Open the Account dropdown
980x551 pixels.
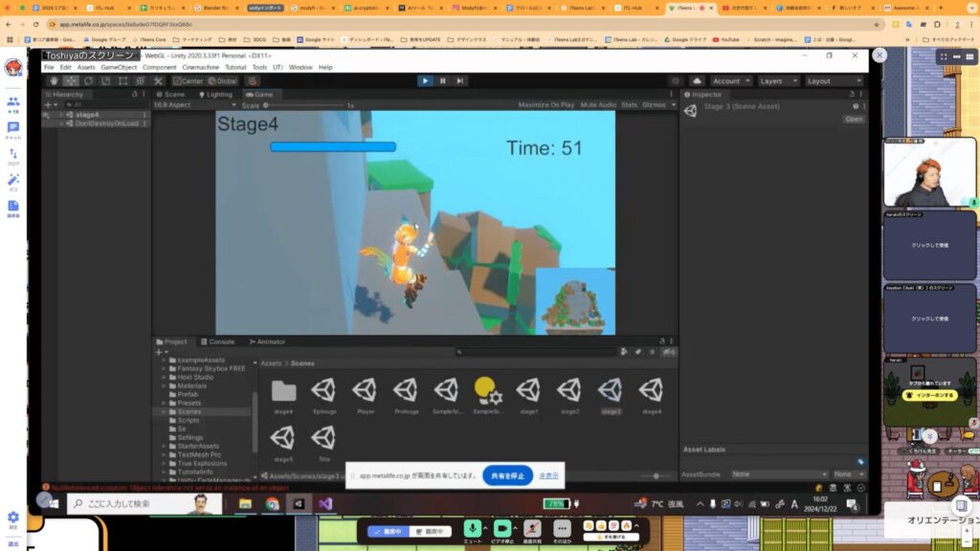click(730, 81)
